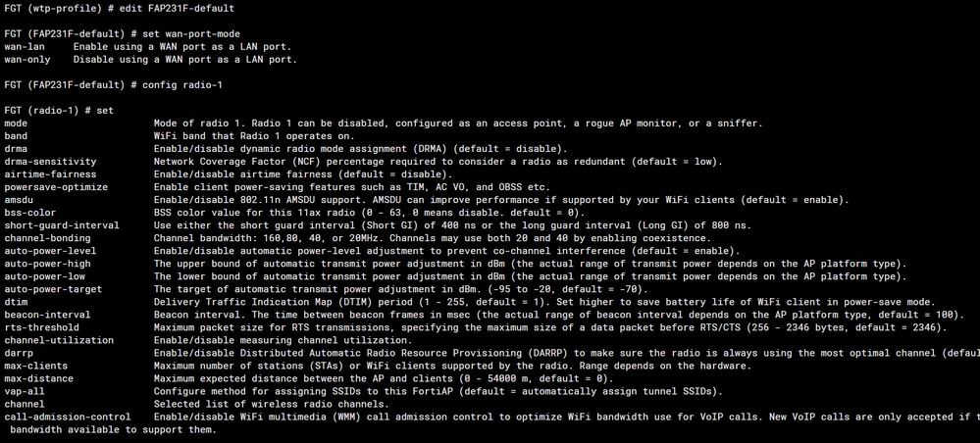Click the 'beacon-interval' option name
The image size is (980, 443).
[47, 315]
